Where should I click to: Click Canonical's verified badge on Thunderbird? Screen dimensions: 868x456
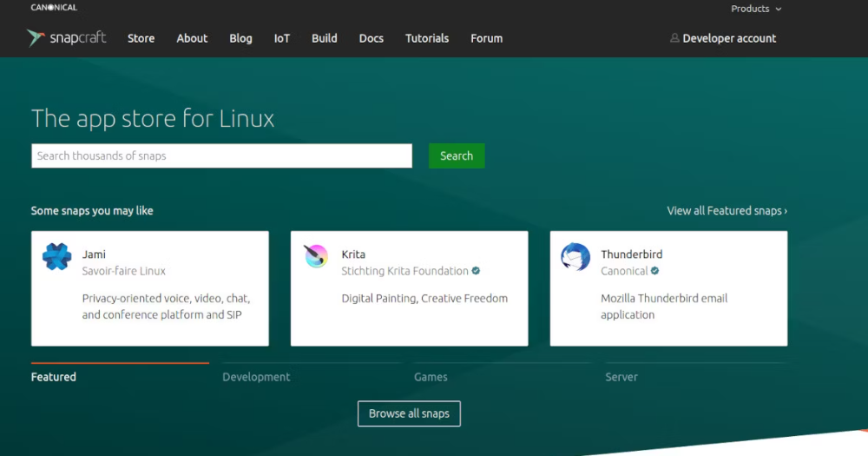click(654, 271)
